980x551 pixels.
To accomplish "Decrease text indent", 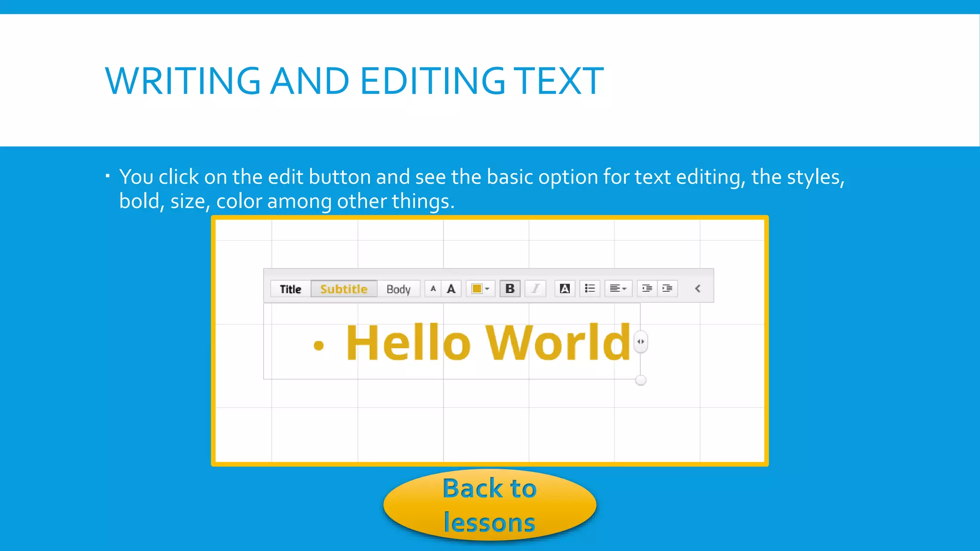I will (x=647, y=289).
